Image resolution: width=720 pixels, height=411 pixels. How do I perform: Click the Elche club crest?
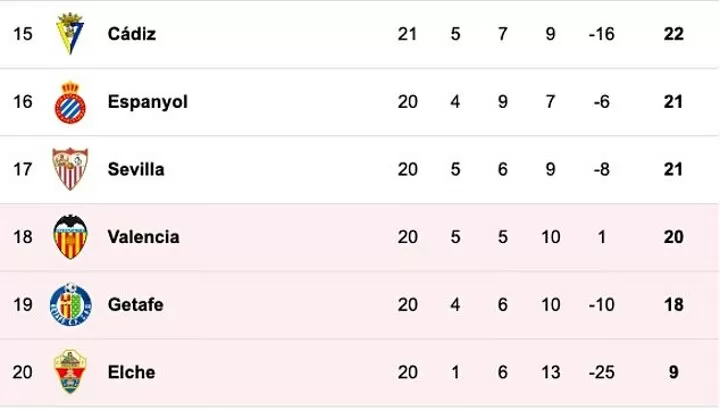pyautogui.click(x=70, y=372)
